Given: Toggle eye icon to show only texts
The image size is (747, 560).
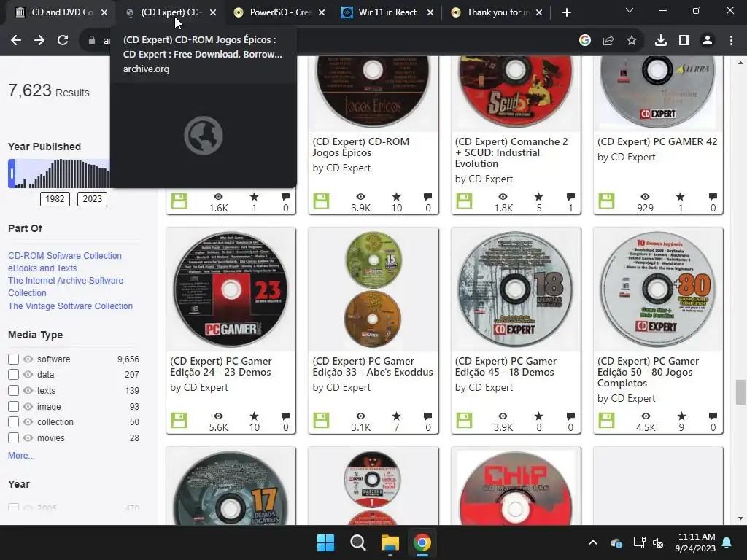Looking at the screenshot, I should tap(28, 391).
